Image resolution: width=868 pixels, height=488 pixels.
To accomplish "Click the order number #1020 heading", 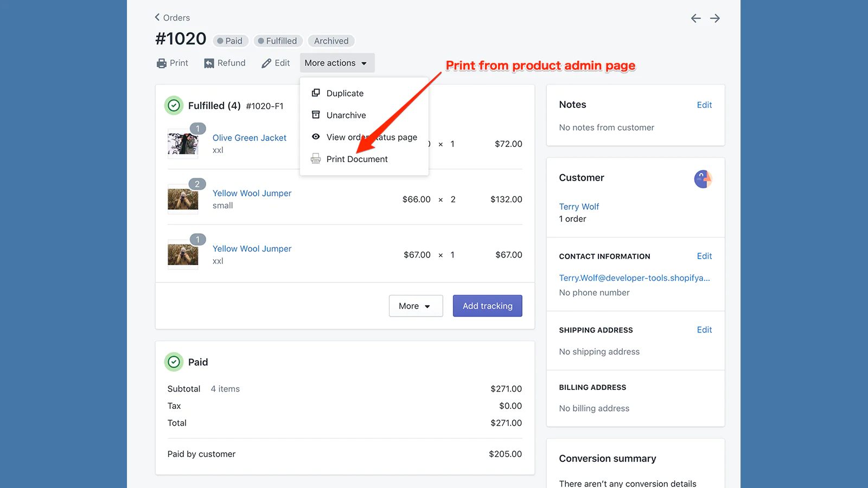I will click(x=181, y=39).
